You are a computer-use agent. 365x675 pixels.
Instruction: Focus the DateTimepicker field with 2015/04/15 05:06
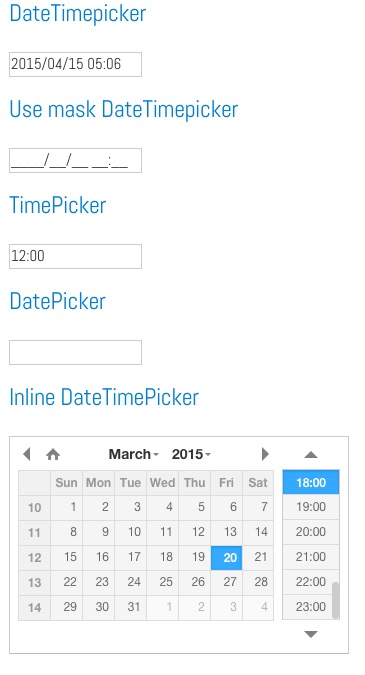coord(75,64)
